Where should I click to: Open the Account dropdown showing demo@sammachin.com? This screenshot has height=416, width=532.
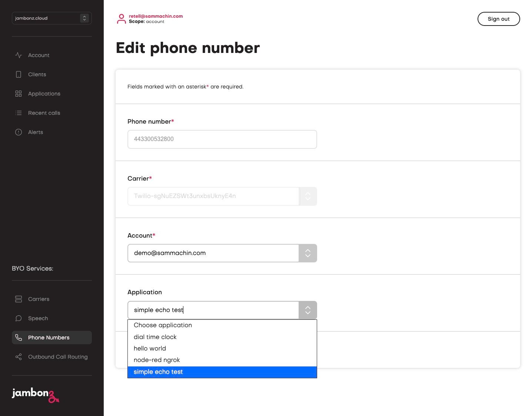pos(307,253)
